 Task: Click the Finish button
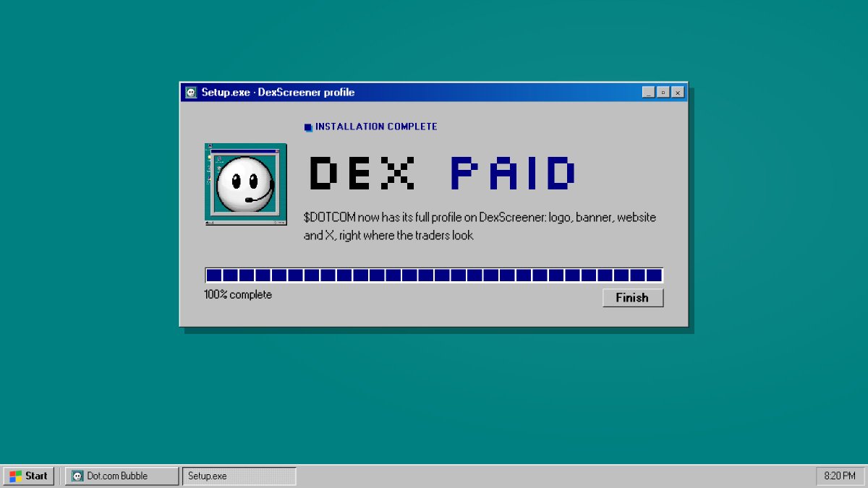point(633,298)
